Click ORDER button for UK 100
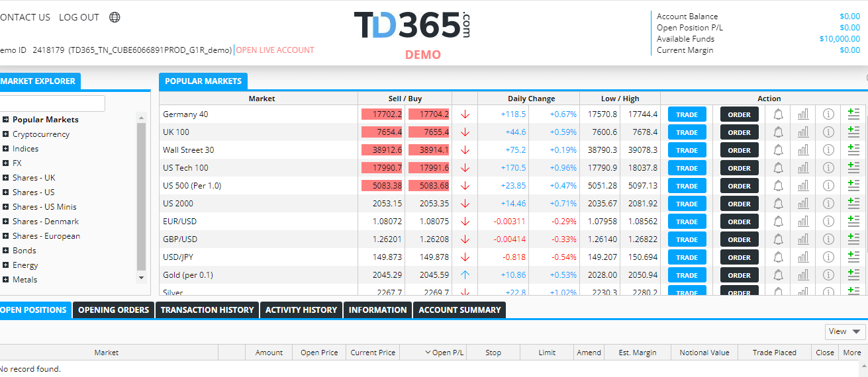 point(739,132)
